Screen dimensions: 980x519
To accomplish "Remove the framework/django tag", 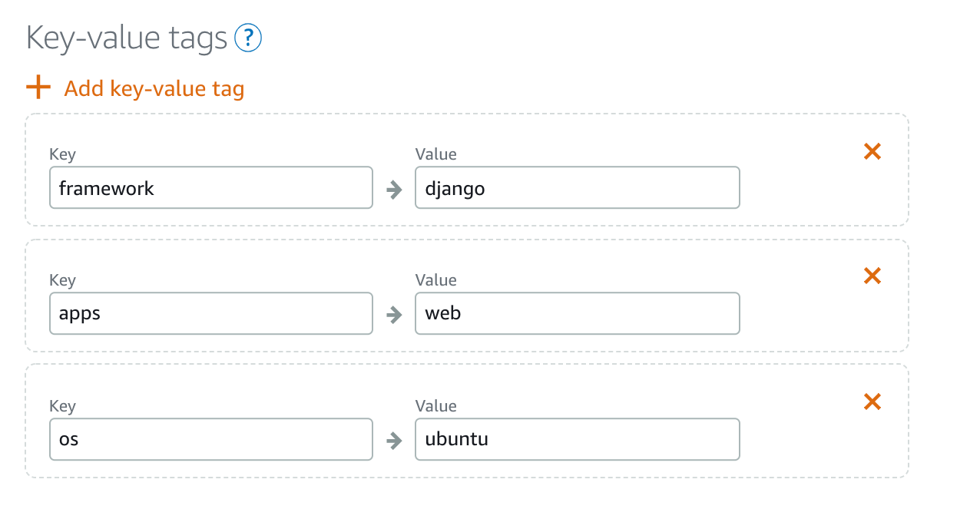I will [x=872, y=152].
